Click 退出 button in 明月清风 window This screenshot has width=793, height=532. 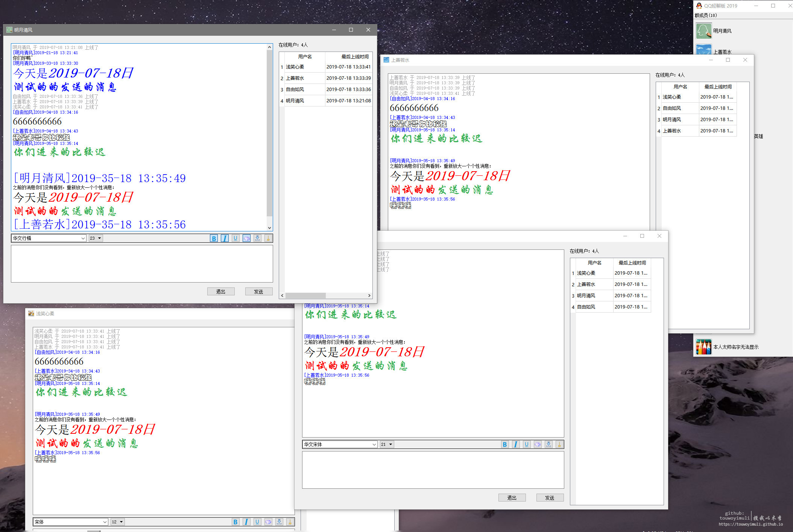tap(221, 292)
